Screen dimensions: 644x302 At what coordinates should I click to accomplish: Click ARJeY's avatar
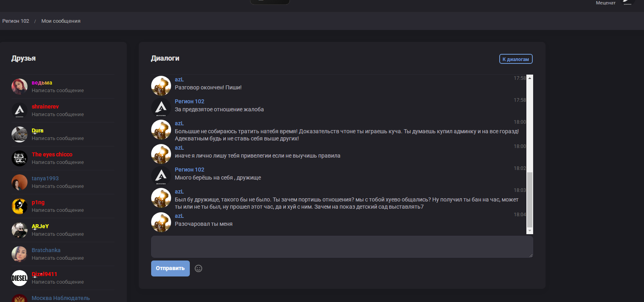pos(20,230)
